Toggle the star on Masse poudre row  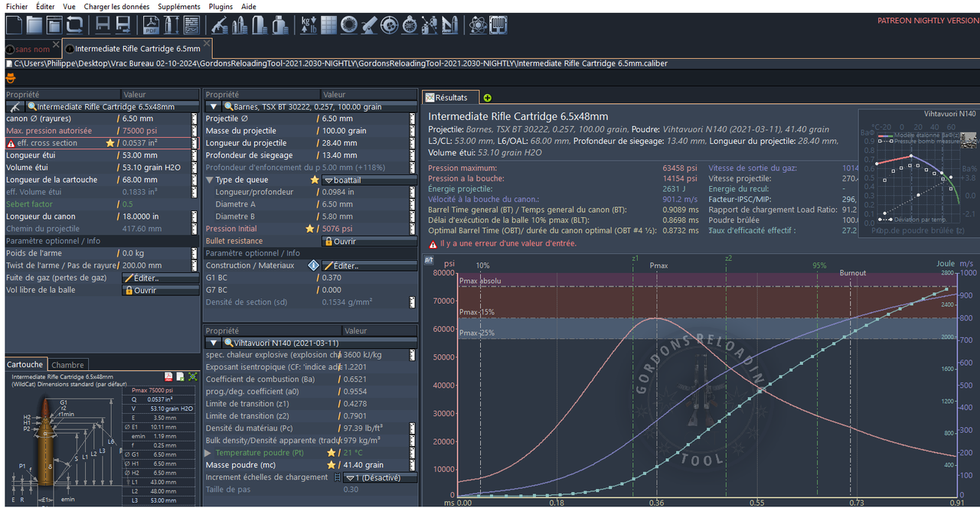tap(331, 465)
